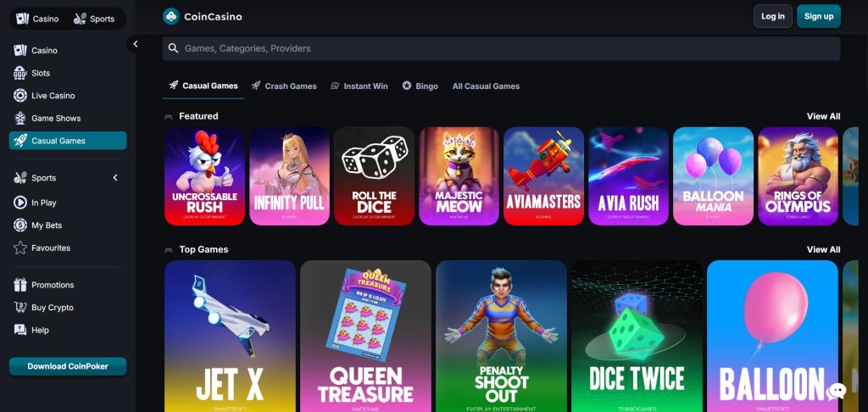This screenshot has height=412, width=868.
Task: Switch to the Bingo tab
Action: (x=420, y=86)
